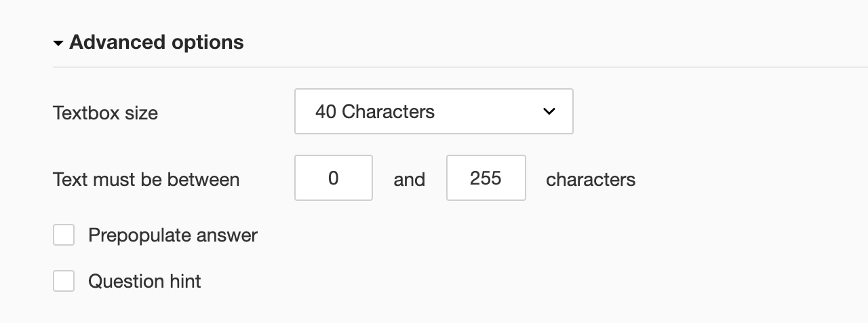Click the divider line under Advanced options
868x323 pixels.
pyautogui.click(x=460, y=67)
